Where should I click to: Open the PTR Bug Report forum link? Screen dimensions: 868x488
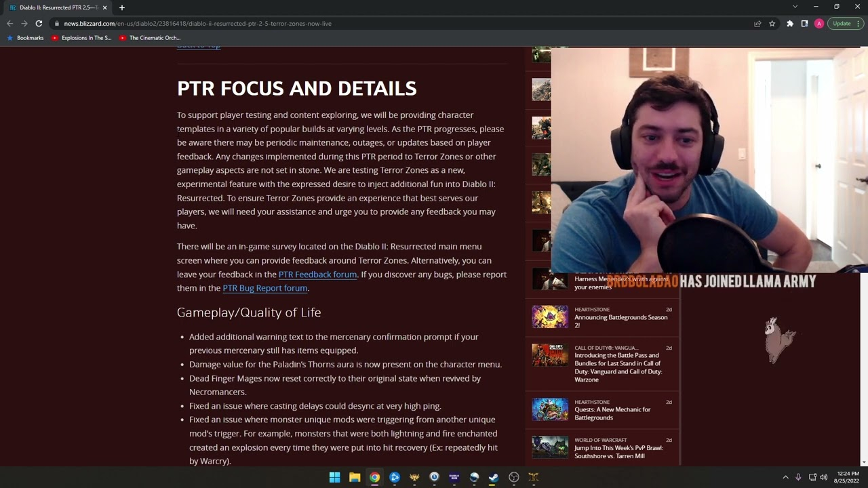point(265,288)
